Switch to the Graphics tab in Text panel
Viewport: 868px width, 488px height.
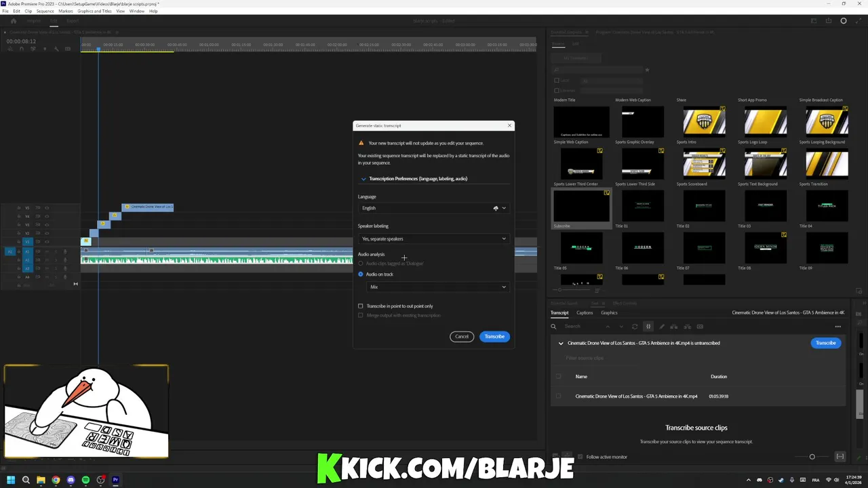pyautogui.click(x=609, y=312)
